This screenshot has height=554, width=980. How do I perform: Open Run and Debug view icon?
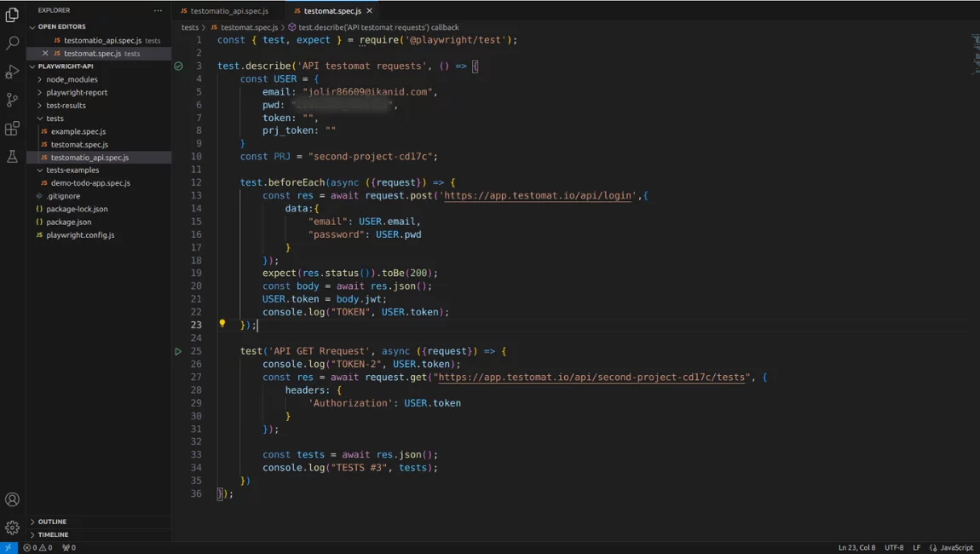[12, 72]
